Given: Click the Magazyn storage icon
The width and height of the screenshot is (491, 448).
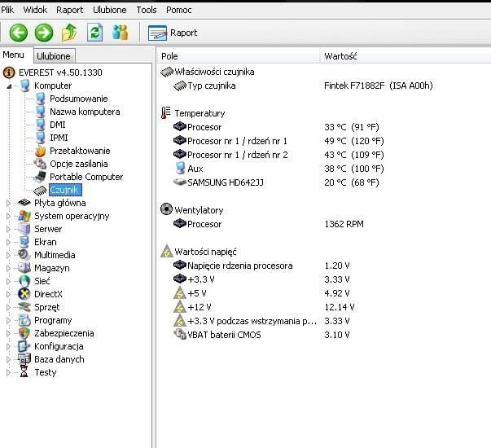Looking at the screenshot, I should pyautogui.click(x=24, y=268).
